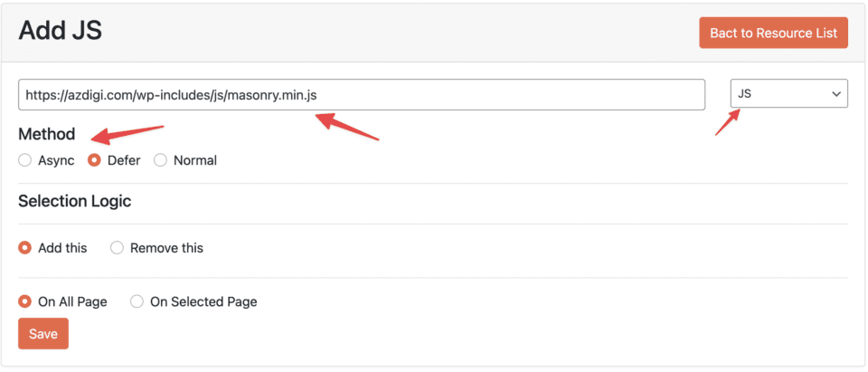Screen dimensions: 868x372
Task: Select the Add this radio option
Action: tap(25, 248)
